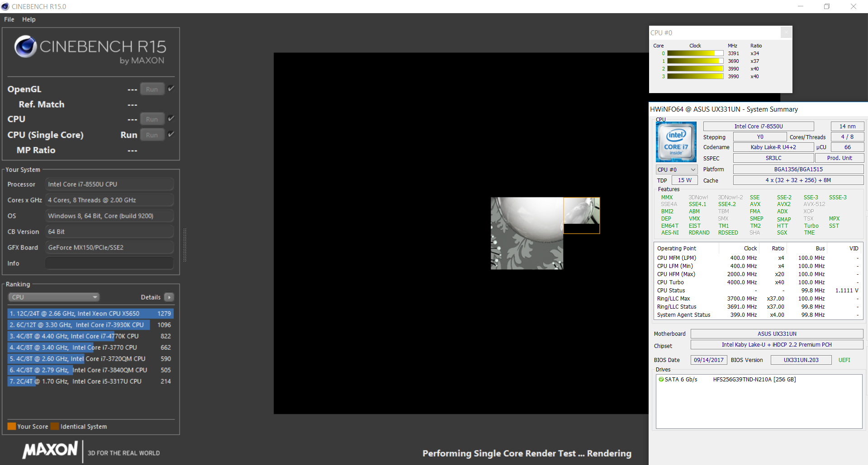Click the Identical System color swatch
Viewport: 868px width, 465px height.
[x=55, y=426]
